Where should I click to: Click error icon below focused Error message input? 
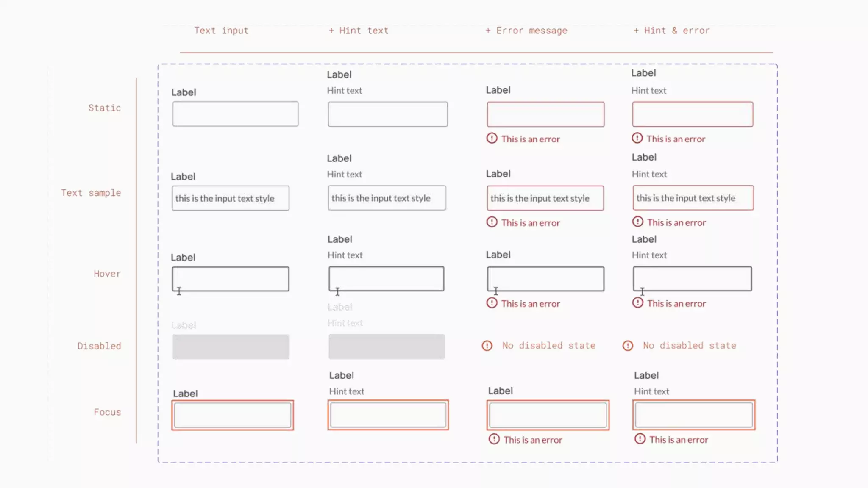point(494,439)
